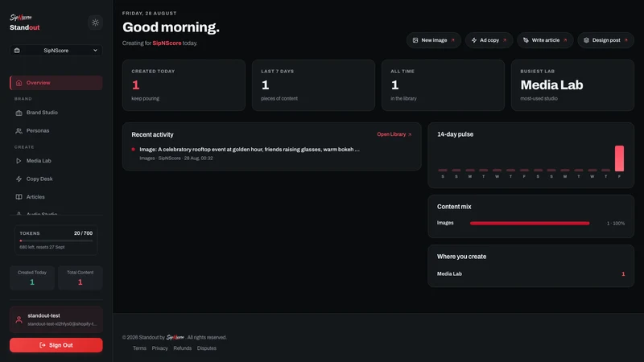
Task: Open Brand Studio from the sidebar
Action: (56, 113)
